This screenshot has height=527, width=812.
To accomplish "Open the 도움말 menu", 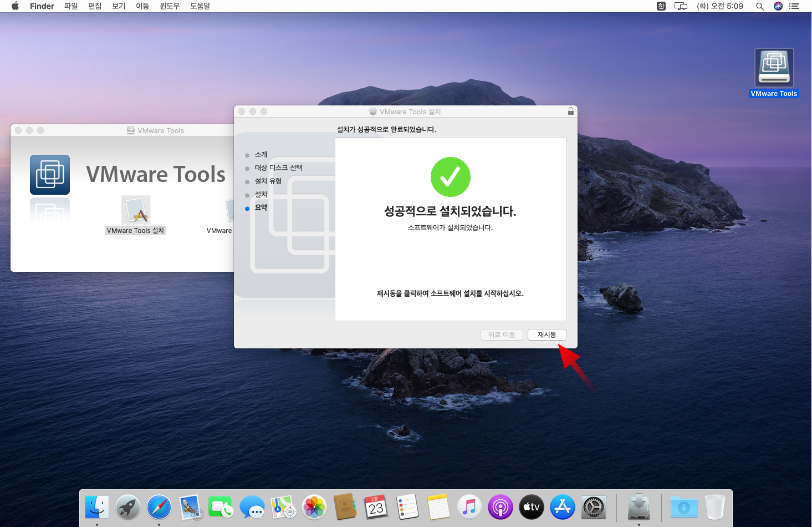I will click(x=200, y=6).
